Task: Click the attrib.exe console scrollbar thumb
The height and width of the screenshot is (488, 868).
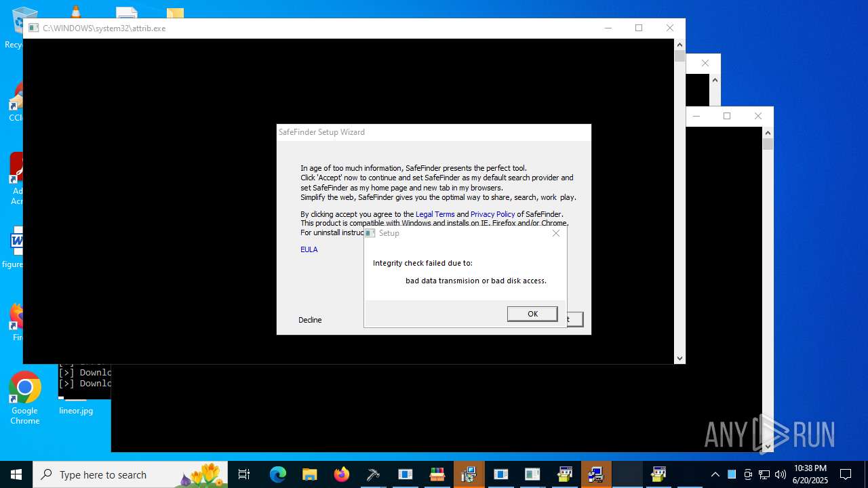Action: [x=679, y=56]
